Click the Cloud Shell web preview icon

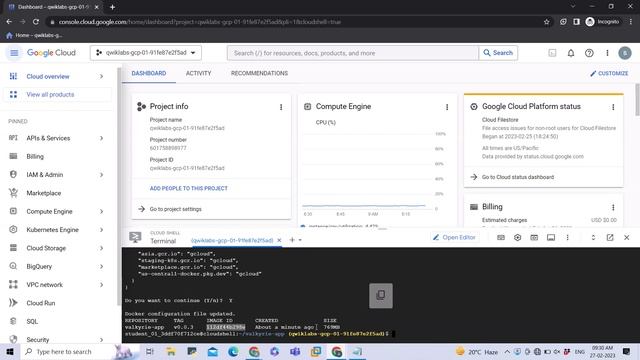(534, 238)
